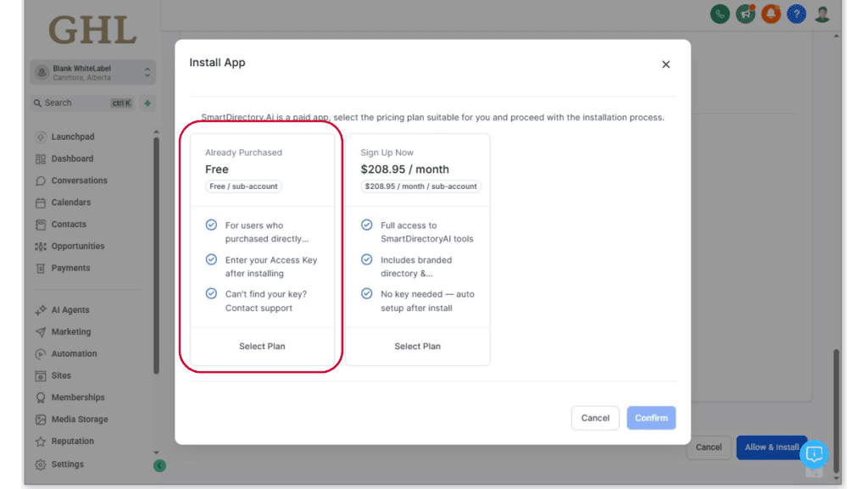Click the green lightning quick actions icon
The width and height of the screenshot is (868, 489).
tap(147, 103)
